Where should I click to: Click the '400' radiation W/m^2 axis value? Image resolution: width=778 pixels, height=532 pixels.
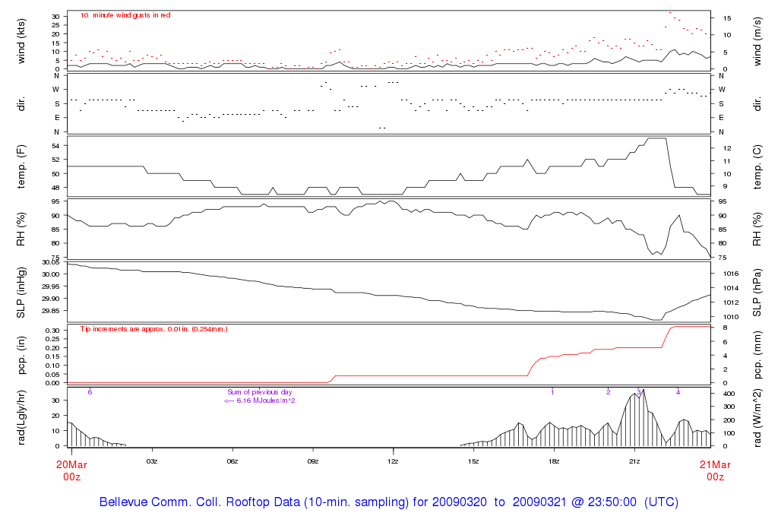[729, 394]
